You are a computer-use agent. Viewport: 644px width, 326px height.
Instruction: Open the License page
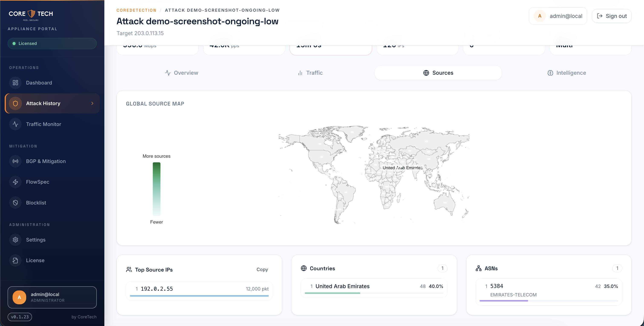click(52, 260)
